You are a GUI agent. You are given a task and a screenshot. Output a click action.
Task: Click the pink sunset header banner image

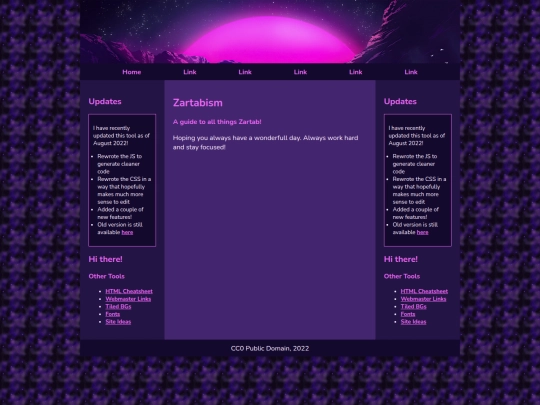pyautogui.click(x=270, y=32)
